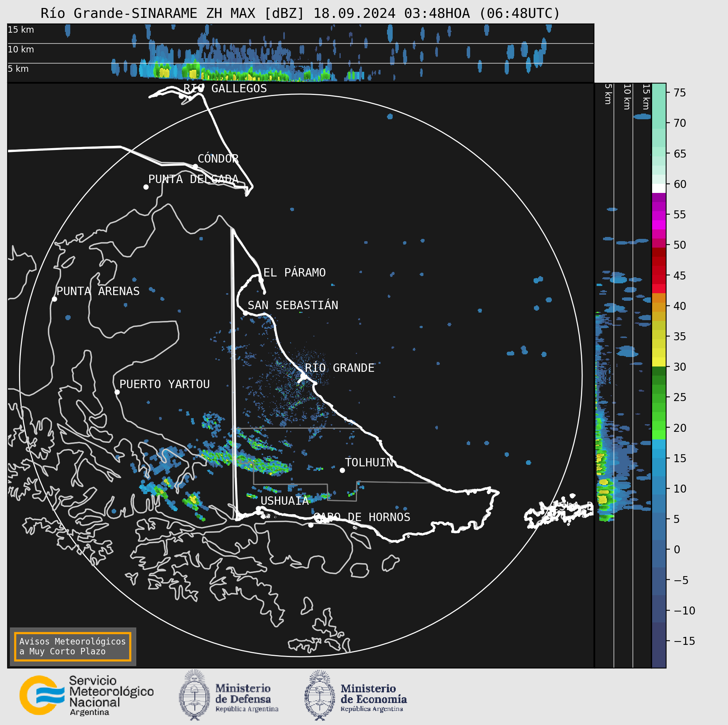Screen dimensions: 728x725
Task: Select the TOLHUIN map label
Action: click(369, 463)
